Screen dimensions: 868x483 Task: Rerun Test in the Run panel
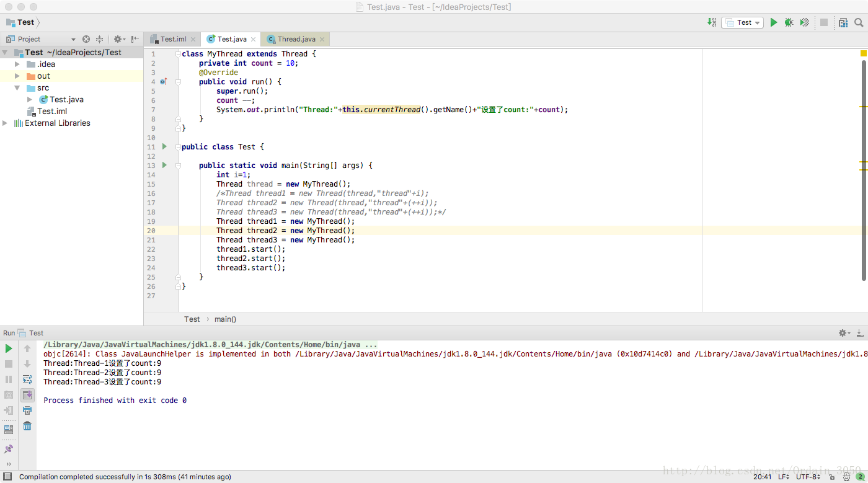click(9, 349)
